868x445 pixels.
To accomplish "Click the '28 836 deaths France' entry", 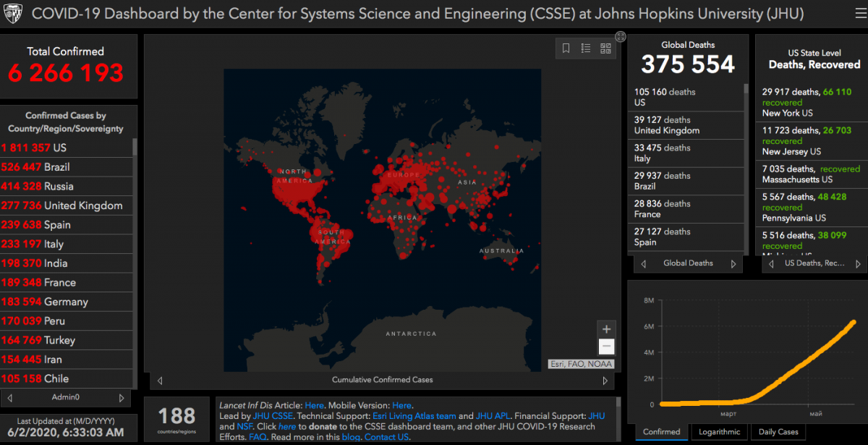I will 686,209.
